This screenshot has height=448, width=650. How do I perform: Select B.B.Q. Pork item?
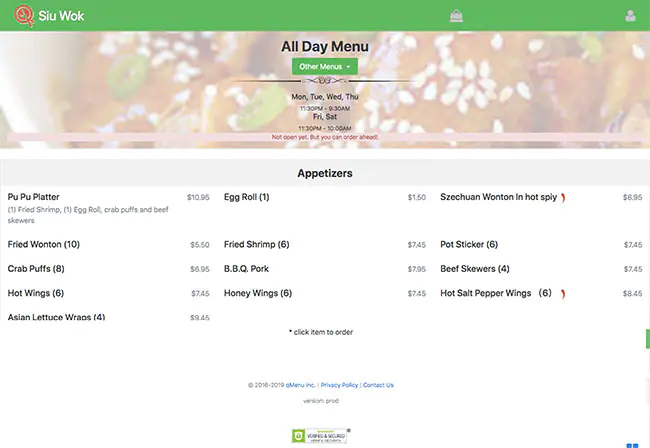pos(247,269)
